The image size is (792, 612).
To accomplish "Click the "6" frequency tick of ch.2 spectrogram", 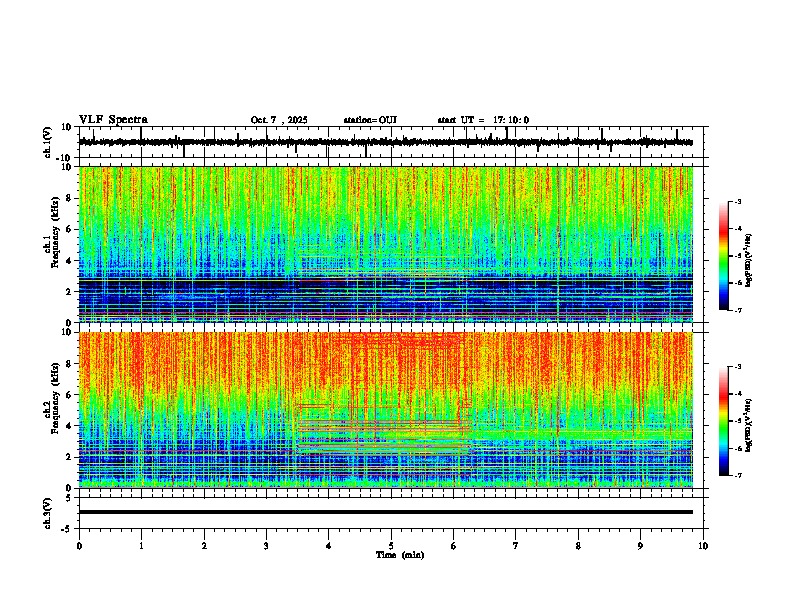I will tap(69, 395).
